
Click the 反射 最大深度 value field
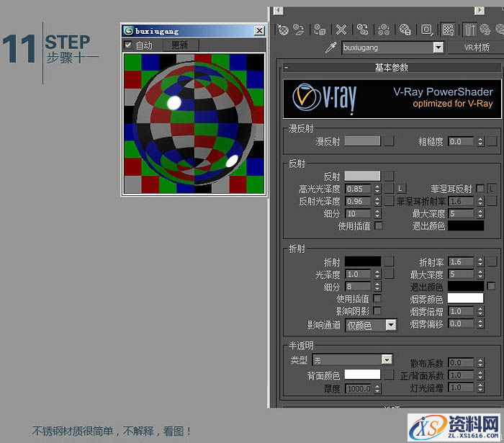pos(461,213)
